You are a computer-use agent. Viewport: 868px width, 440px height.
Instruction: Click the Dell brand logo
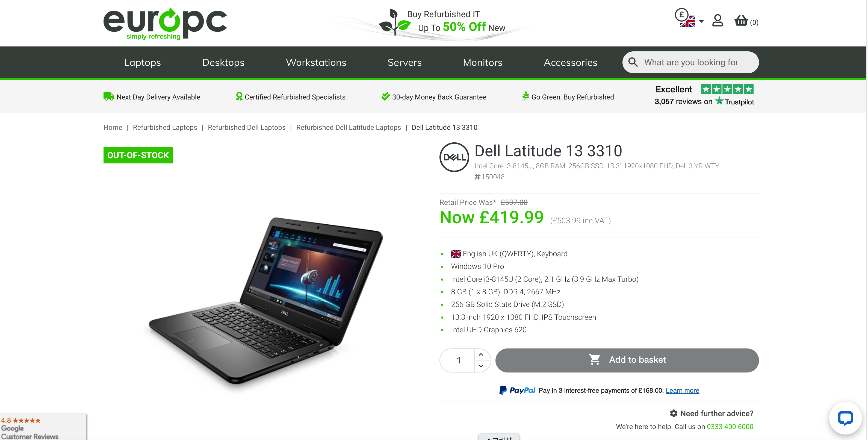tap(454, 157)
